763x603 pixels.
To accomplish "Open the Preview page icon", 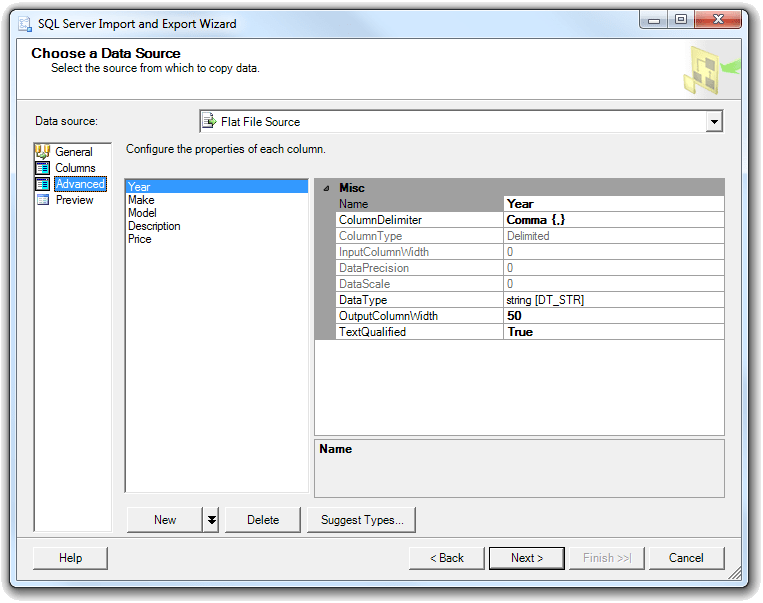I will click(x=43, y=200).
